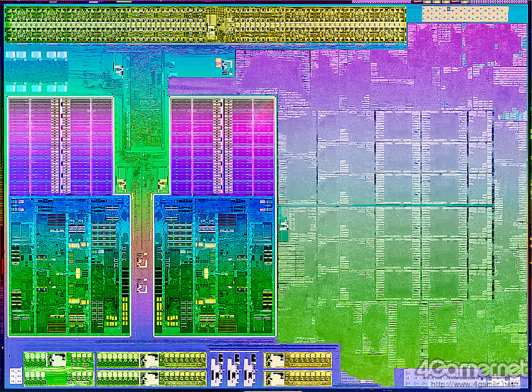532x392 pixels.
Task: Select the right blue-green CPU core block
Action: [214, 265]
